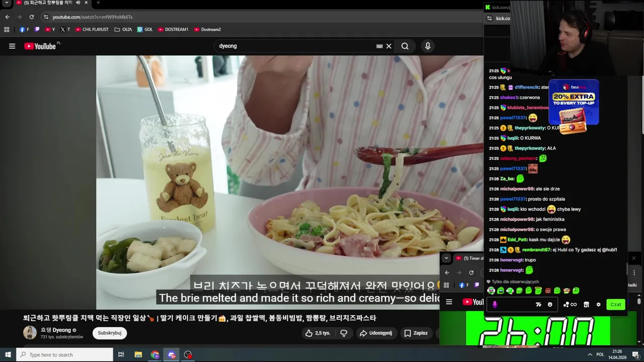Open Discord from the taskbar
This screenshot has width=644, height=362.
pyautogui.click(x=172, y=354)
